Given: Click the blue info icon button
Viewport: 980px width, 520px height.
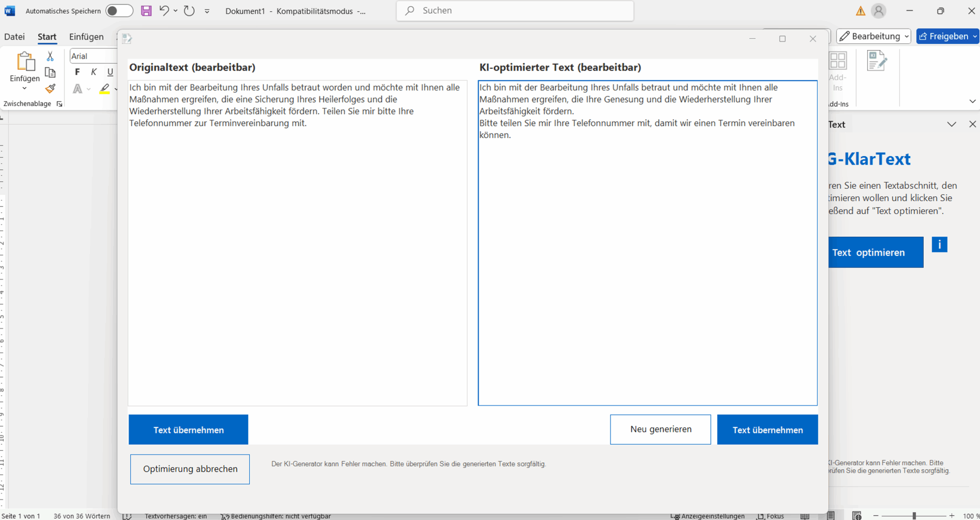Looking at the screenshot, I should coord(939,245).
